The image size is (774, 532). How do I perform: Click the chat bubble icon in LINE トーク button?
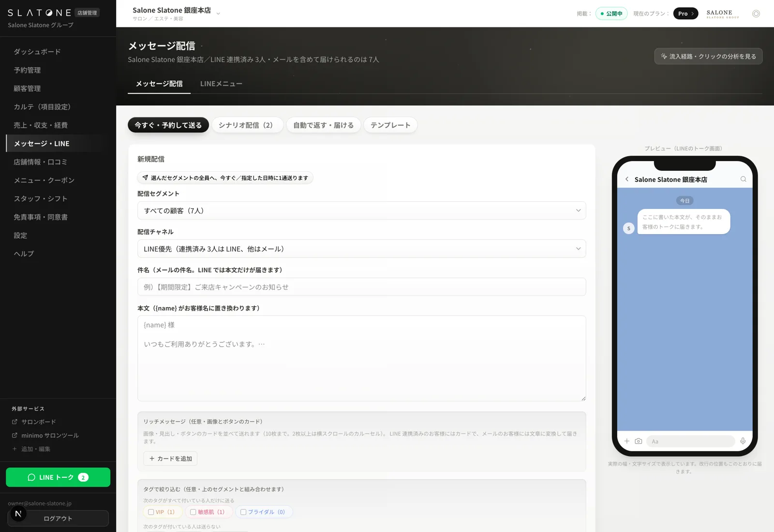(31, 477)
